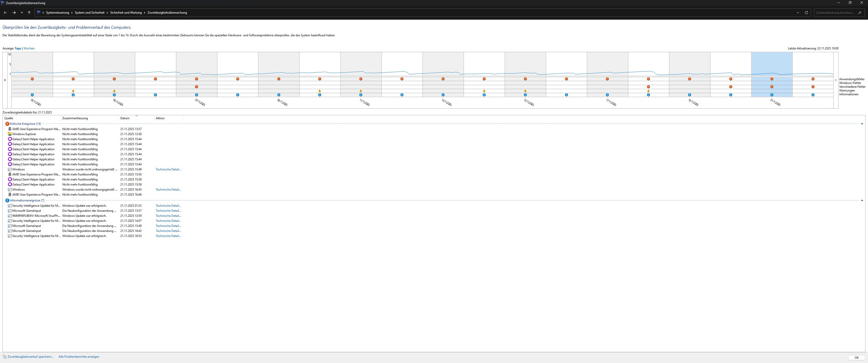This screenshot has height=363, width=868.
Task: Open recent locations dropdown arrow
Action: [21, 12]
